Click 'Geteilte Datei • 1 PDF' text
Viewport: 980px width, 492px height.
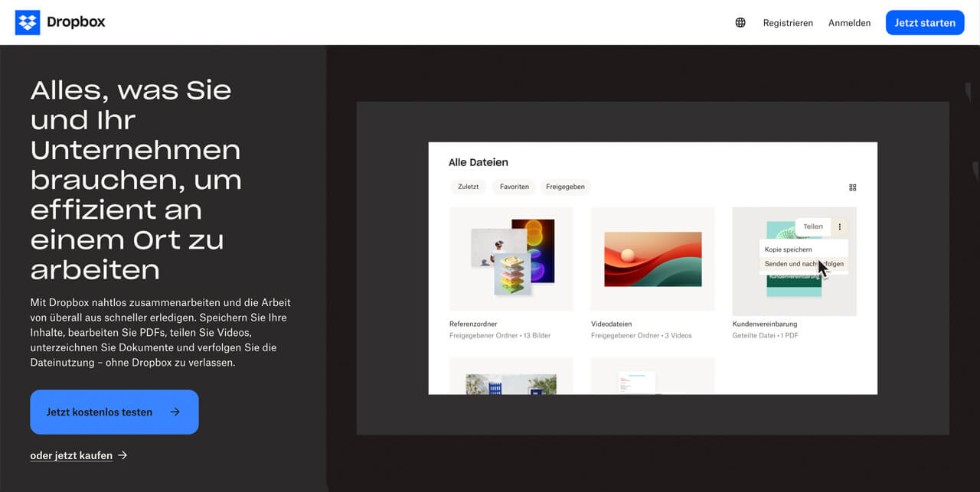pyautogui.click(x=766, y=336)
